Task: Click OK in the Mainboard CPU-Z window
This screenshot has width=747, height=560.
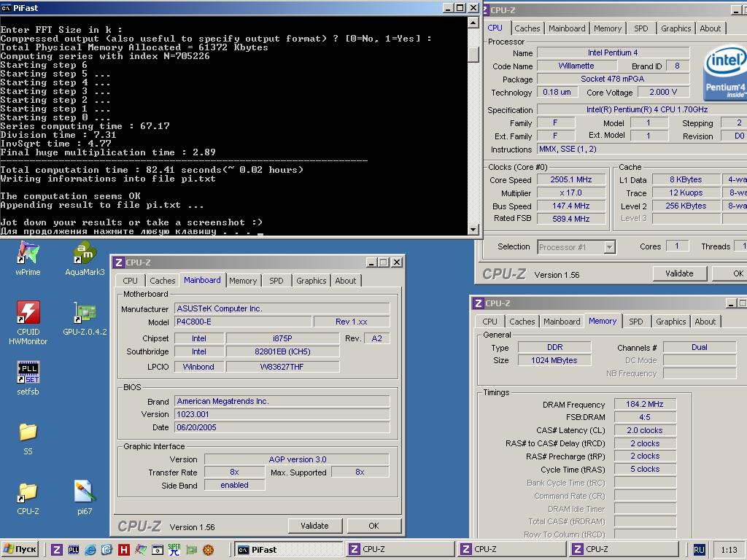Action: 374,526
